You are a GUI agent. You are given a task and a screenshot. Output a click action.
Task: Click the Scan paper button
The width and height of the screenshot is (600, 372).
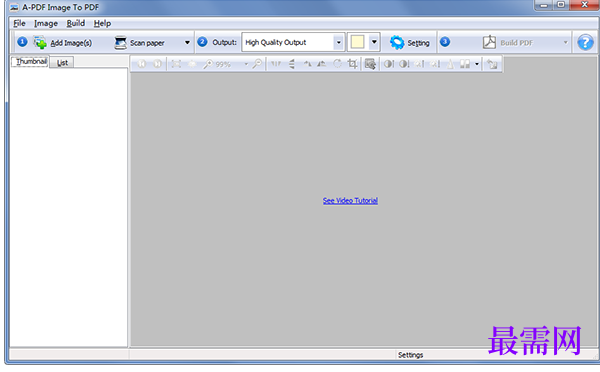pyautogui.click(x=140, y=42)
